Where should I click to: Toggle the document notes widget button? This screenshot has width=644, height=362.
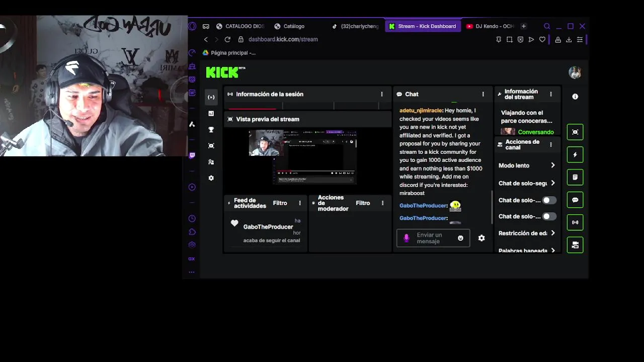coord(575,177)
